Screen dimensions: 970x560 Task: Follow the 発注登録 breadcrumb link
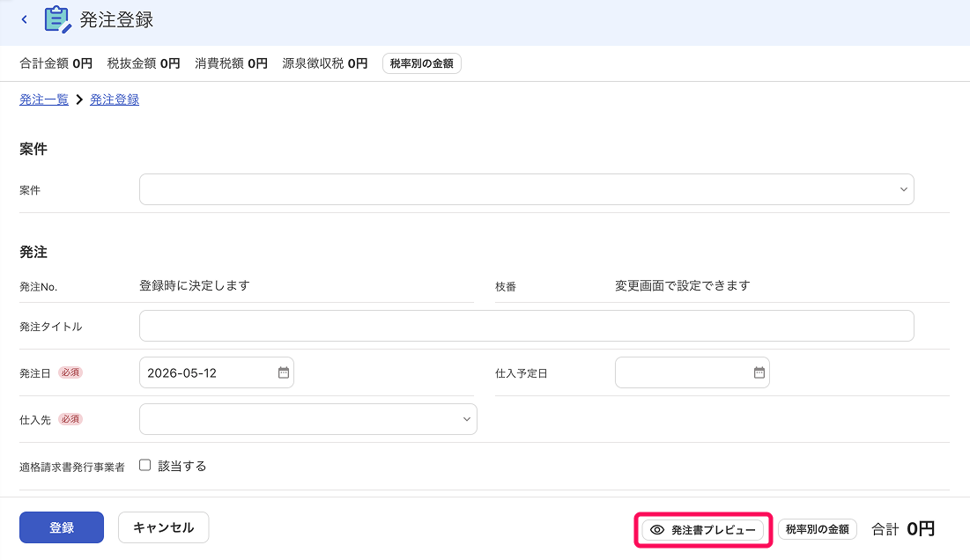[x=115, y=99]
